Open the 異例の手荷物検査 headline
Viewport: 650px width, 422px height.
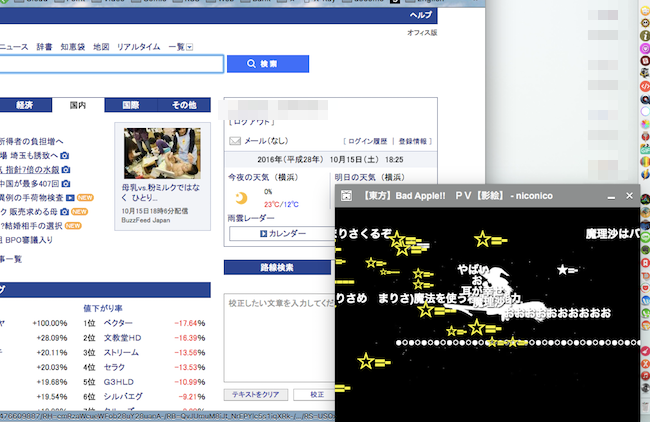32,198
